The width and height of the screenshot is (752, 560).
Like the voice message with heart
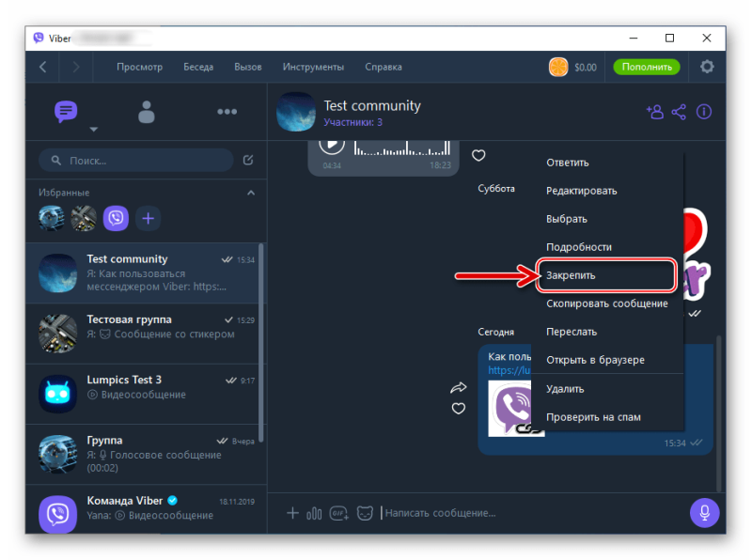pyautogui.click(x=478, y=155)
